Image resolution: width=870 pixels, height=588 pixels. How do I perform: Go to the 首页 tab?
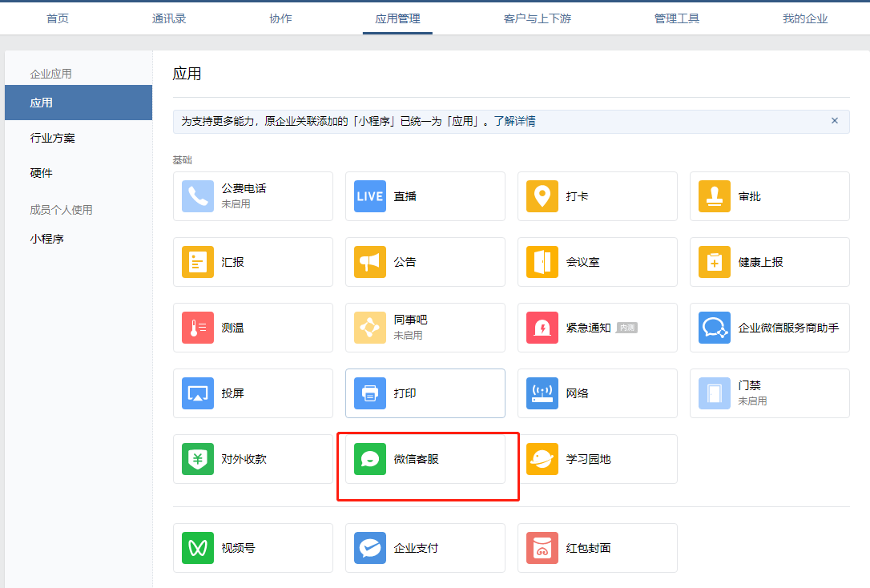point(58,18)
